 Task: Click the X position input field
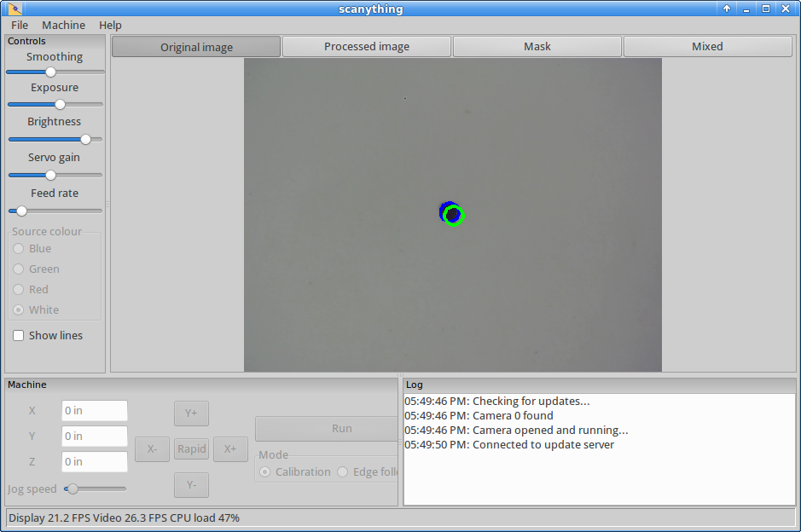(x=95, y=410)
